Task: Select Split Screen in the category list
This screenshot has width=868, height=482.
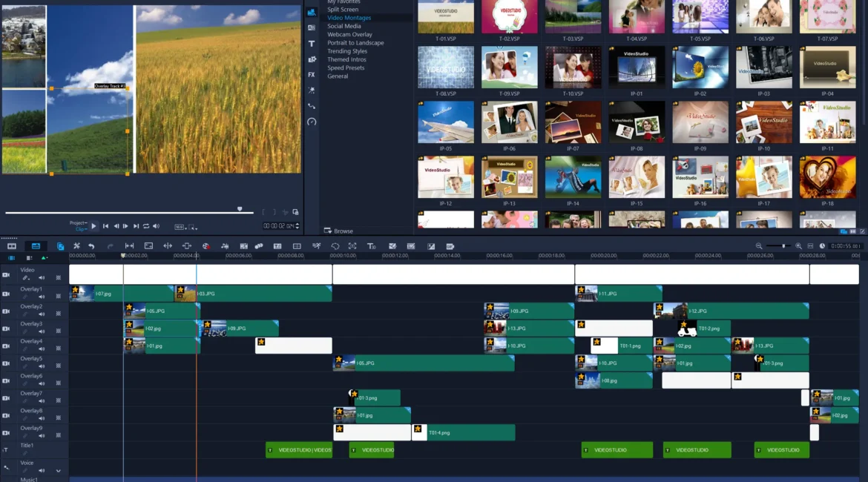Action: pyautogui.click(x=343, y=10)
